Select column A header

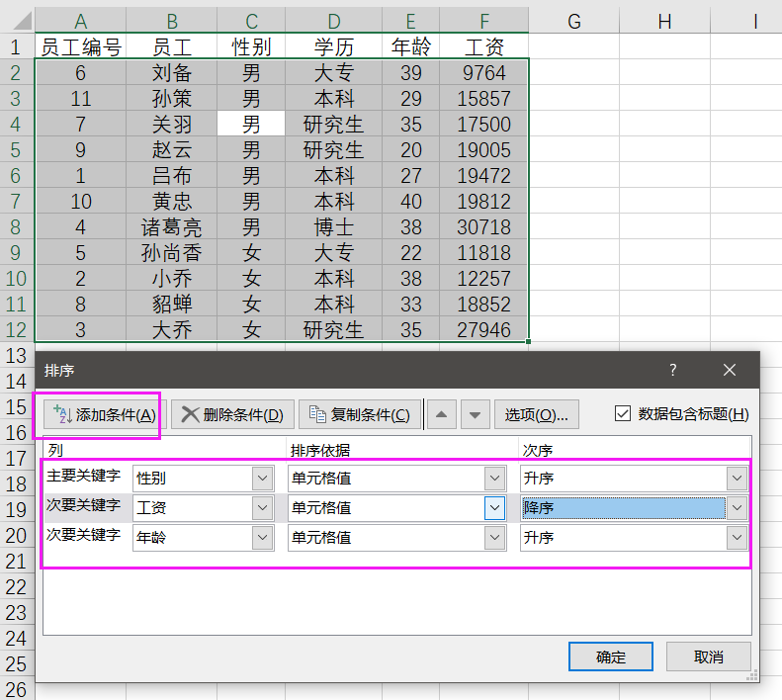point(80,21)
